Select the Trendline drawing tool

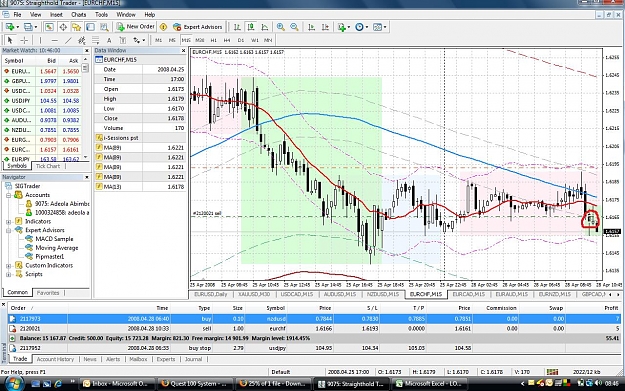point(68,40)
